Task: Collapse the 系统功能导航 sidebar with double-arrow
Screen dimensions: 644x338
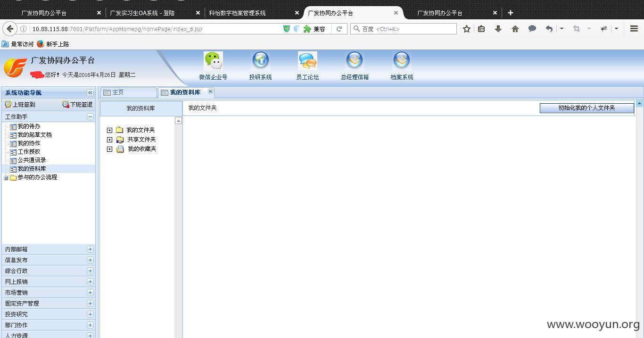Action: click(90, 92)
